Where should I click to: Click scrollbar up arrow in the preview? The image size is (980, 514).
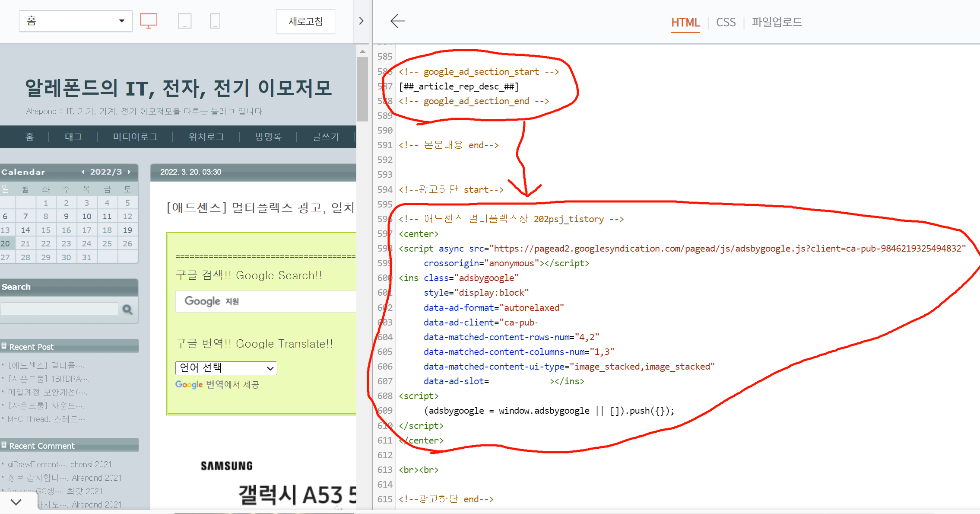[x=362, y=51]
